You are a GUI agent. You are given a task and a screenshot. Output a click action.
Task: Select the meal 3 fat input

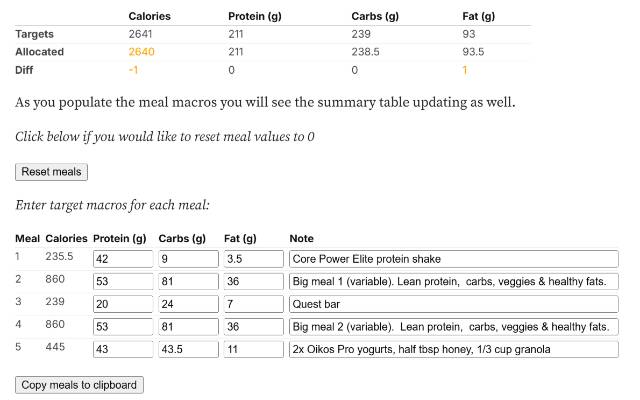253,304
